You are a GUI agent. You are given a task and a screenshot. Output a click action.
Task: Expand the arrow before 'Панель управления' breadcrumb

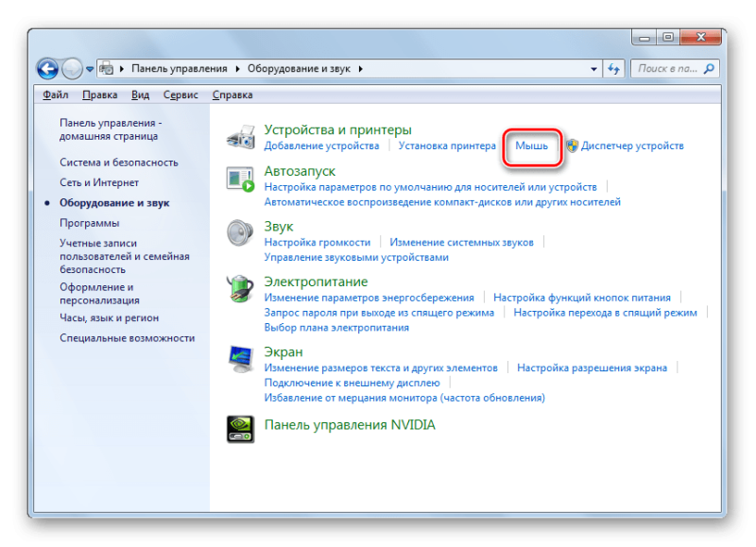pyautogui.click(x=122, y=69)
